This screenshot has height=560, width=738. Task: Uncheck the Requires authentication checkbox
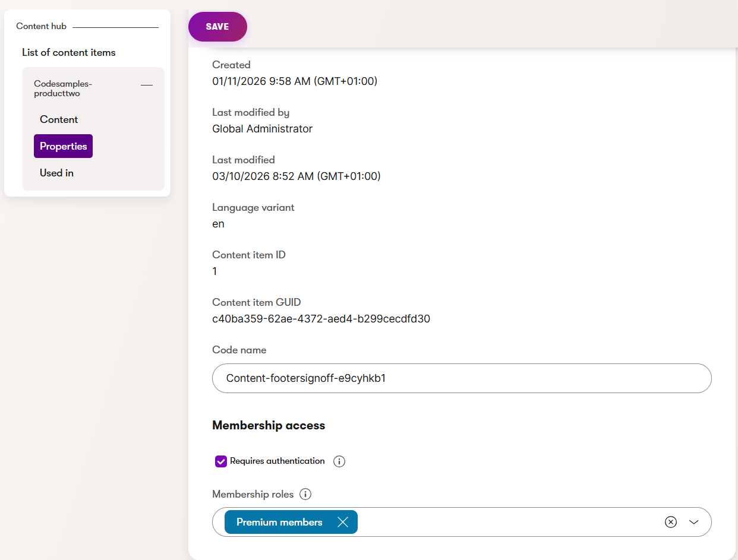click(220, 461)
